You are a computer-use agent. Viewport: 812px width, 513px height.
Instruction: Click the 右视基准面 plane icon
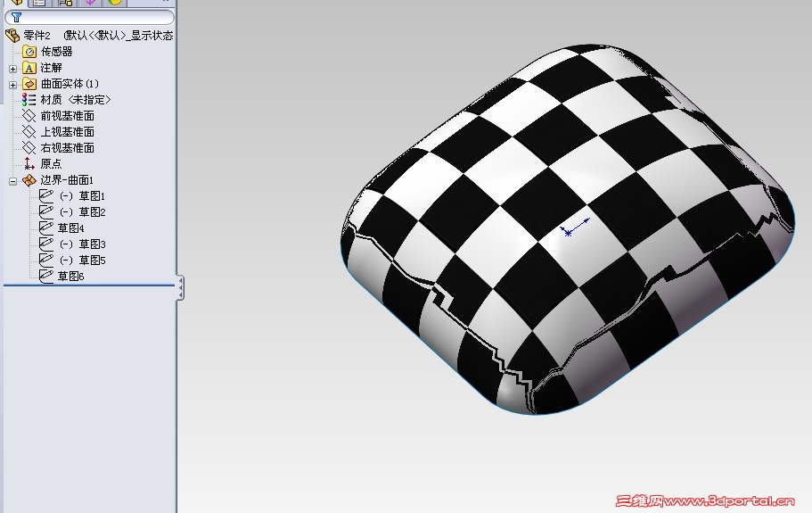[29, 148]
